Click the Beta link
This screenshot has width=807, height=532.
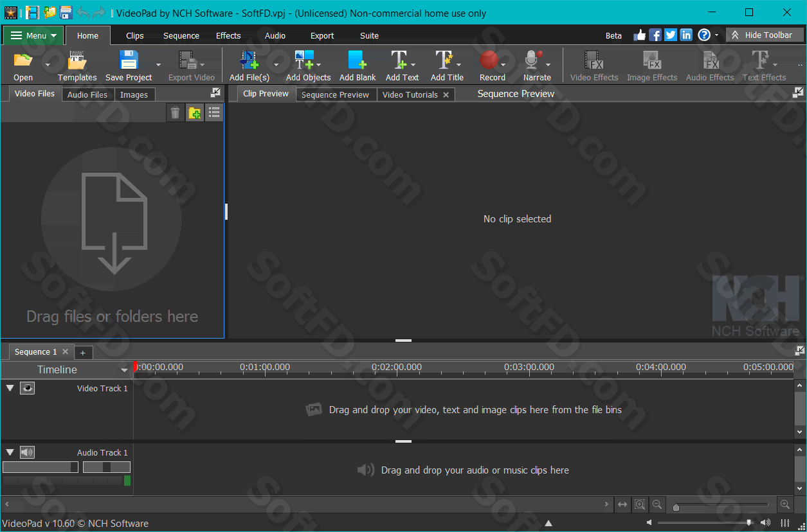tap(613, 35)
